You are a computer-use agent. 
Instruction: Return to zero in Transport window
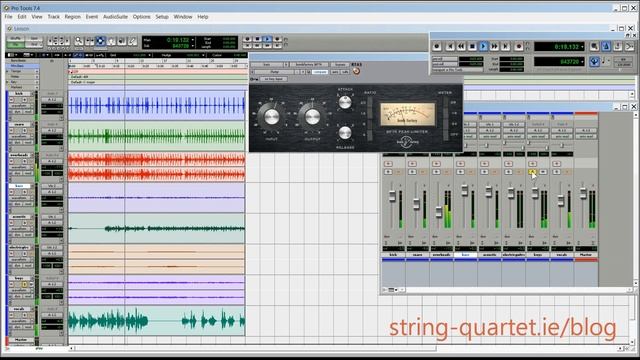tap(450, 47)
